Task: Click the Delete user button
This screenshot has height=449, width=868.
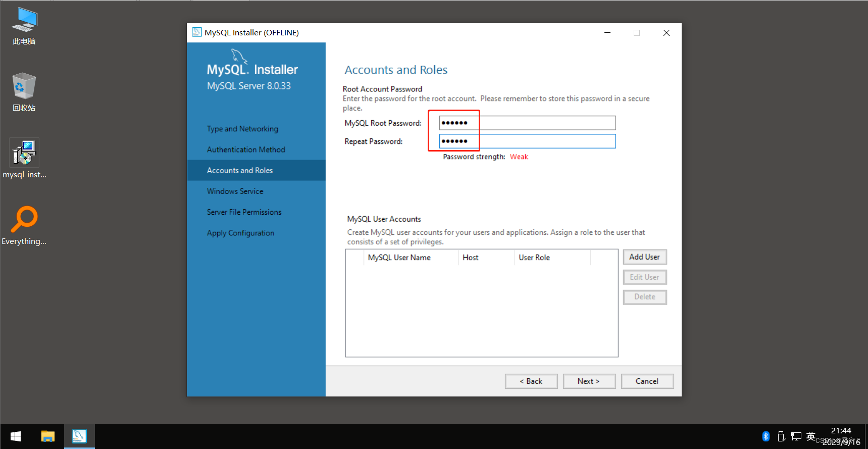Action: [x=645, y=297]
